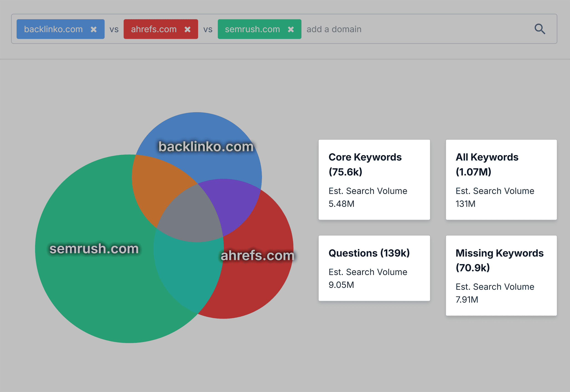The width and height of the screenshot is (570, 392).
Task: Open the All Keywords (1.07M) card
Action: point(501,180)
